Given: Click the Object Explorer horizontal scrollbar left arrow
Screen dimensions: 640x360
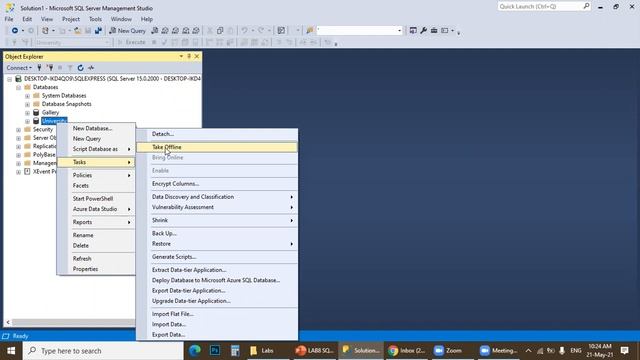Looking at the screenshot, I should click(x=8, y=322).
